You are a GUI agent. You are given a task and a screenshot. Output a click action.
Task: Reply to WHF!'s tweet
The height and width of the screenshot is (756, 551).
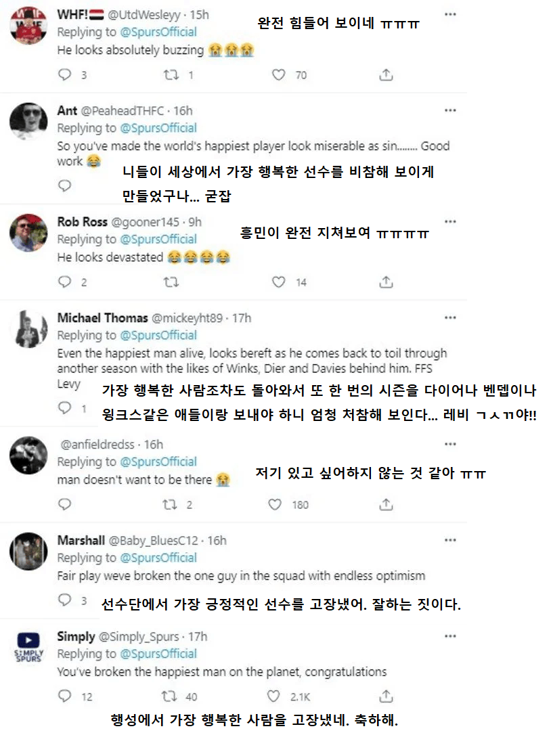[65, 75]
